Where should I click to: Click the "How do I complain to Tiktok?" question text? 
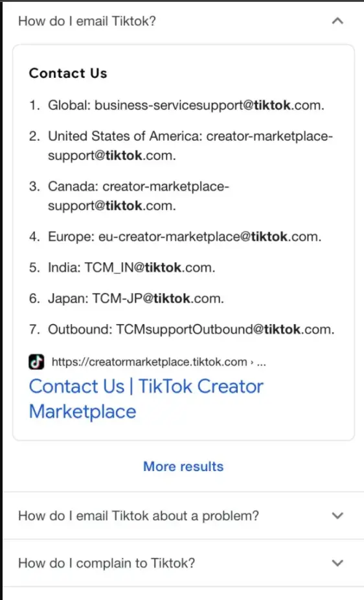[x=106, y=563]
